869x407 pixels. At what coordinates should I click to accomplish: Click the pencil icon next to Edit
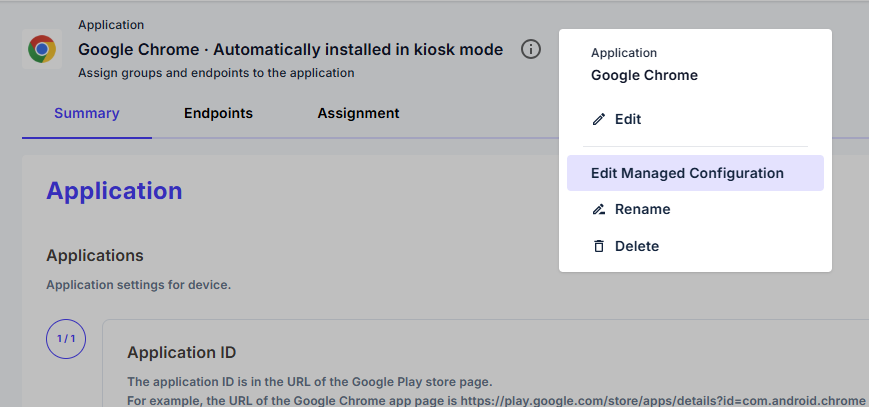pyautogui.click(x=599, y=119)
